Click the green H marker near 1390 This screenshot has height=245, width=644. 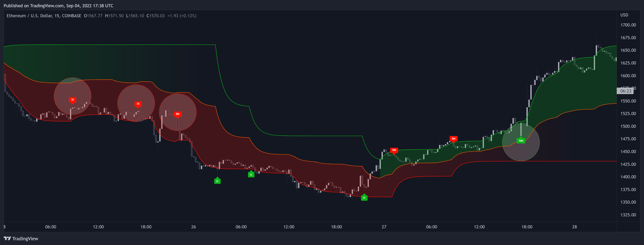click(217, 181)
